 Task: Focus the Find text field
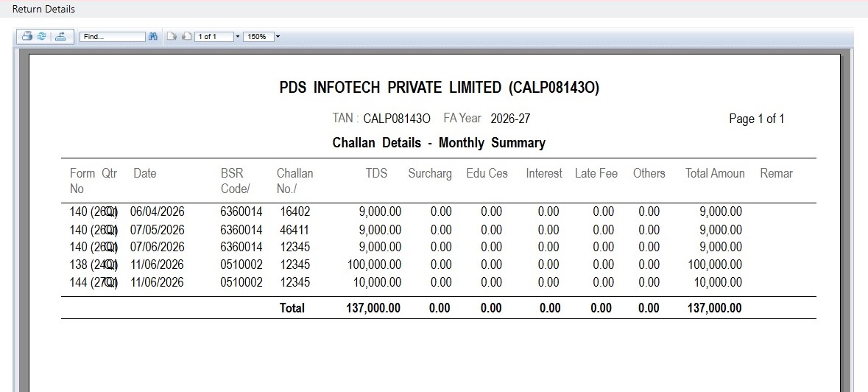[113, 37]
